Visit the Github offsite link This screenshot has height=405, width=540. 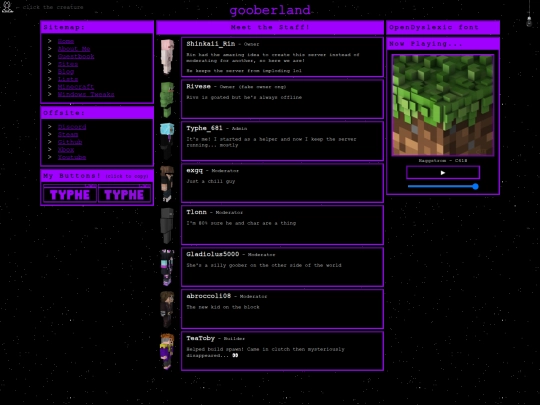tap(70, 142)
